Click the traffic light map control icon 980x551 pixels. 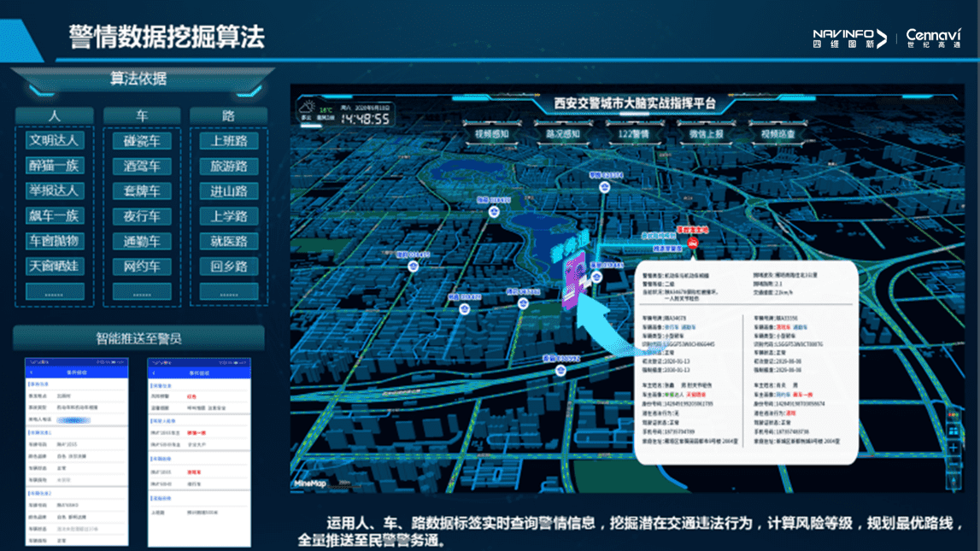954,414
